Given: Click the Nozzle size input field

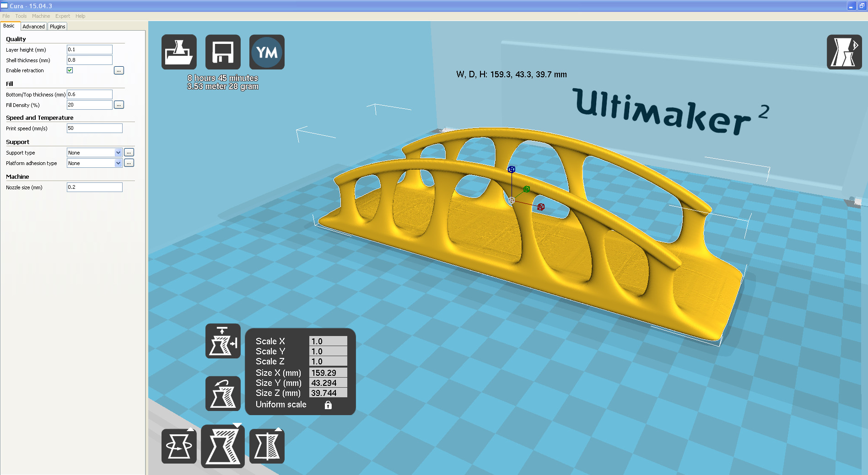Looking at the screenshot, I should coord(95,187).
